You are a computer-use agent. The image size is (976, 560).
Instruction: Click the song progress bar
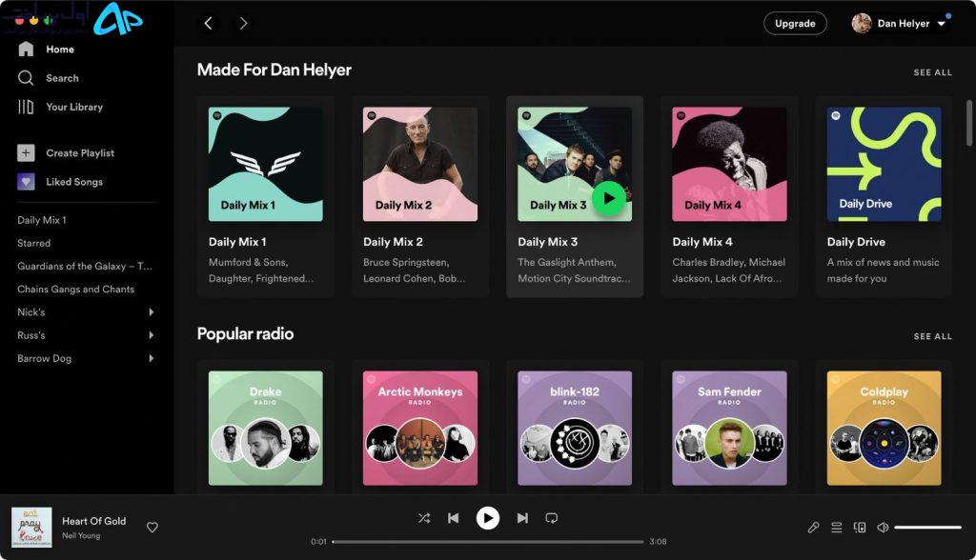coord(487,542)
